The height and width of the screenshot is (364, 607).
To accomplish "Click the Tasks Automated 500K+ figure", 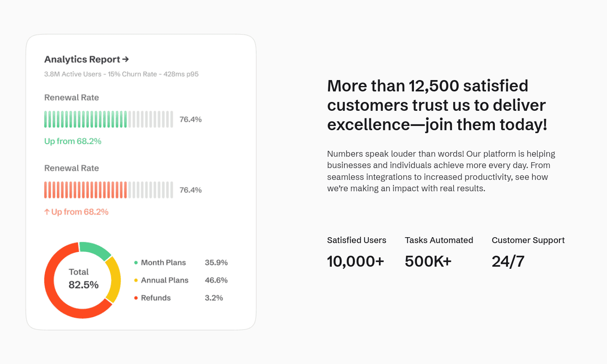I will click(x=428, y=261).
